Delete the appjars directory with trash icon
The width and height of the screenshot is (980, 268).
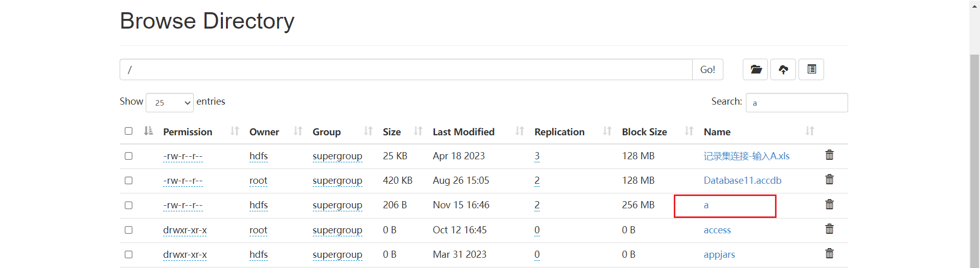pos(829,254)
